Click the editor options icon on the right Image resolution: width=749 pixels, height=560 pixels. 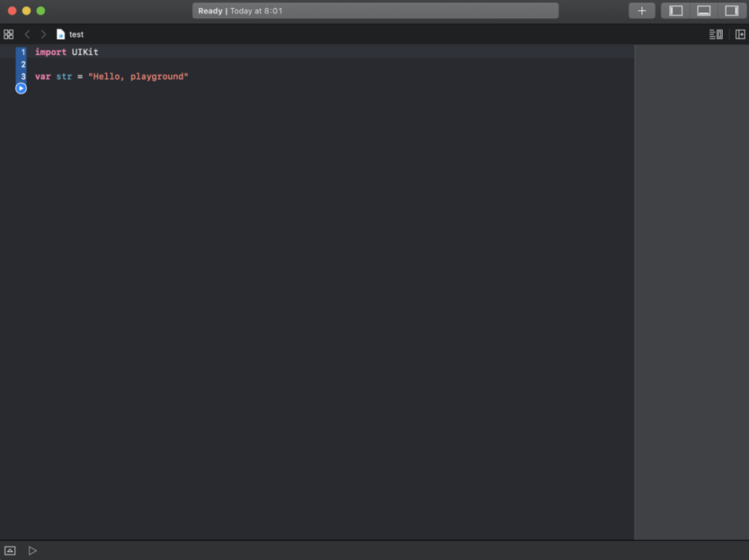(715, 34)
